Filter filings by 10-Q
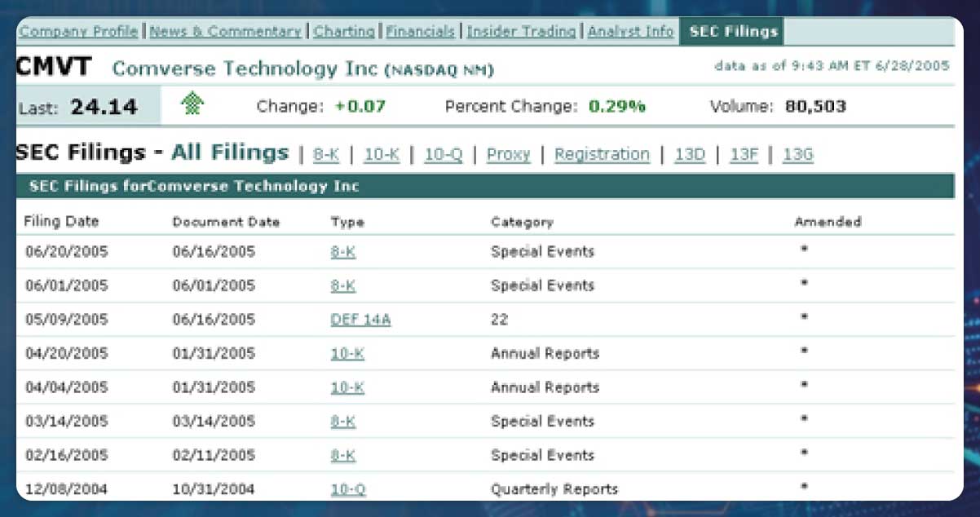The height and width of the screenshot is (517, 980). (x=444, y=154)
